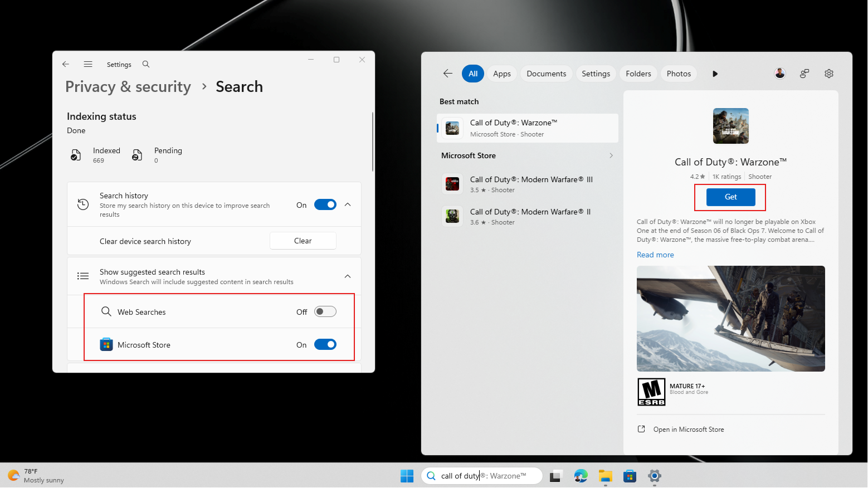The width and height of the screenshot is (868, 488).
Task: Click the Microsoft Store results heading
Action: (469, 155)
